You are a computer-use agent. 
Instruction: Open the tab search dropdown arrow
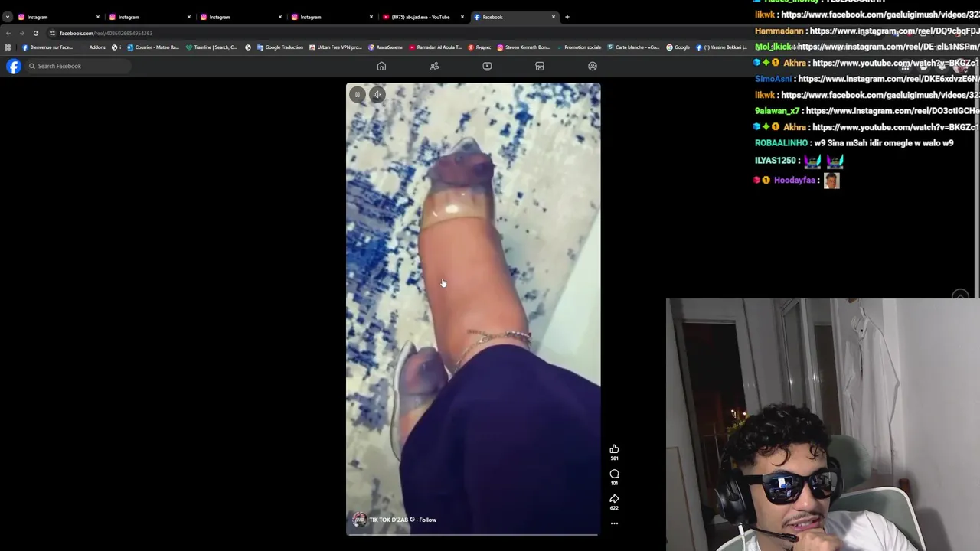[x=7, y=17]
